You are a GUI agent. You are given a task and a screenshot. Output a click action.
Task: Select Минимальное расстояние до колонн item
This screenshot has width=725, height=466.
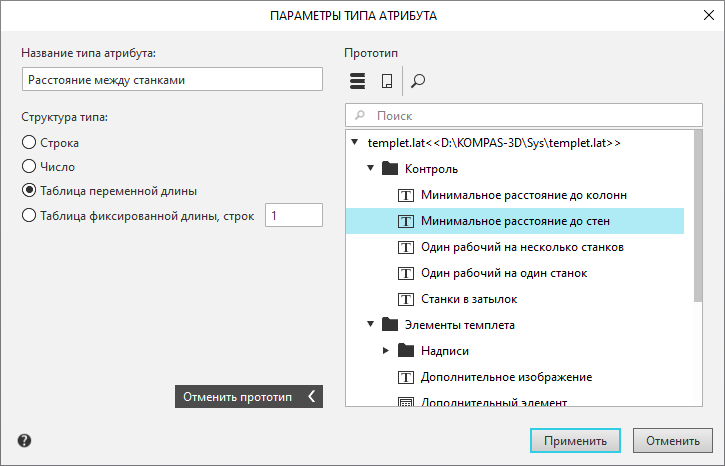coord(524,195)
